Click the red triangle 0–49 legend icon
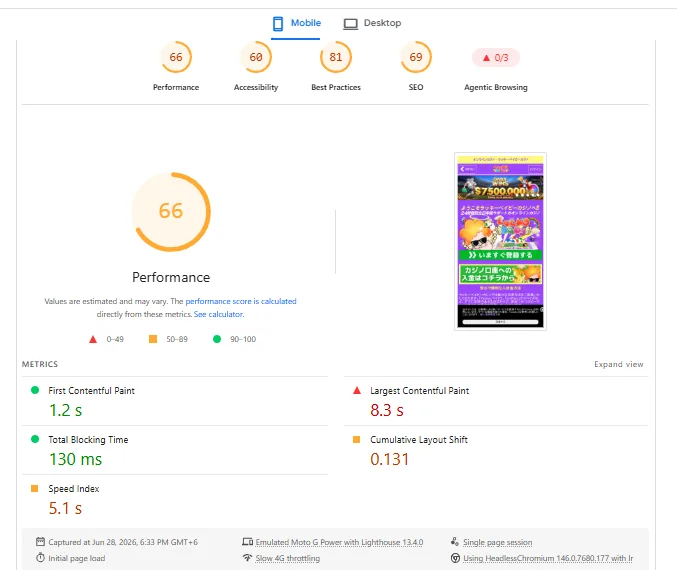 (93, 339)
